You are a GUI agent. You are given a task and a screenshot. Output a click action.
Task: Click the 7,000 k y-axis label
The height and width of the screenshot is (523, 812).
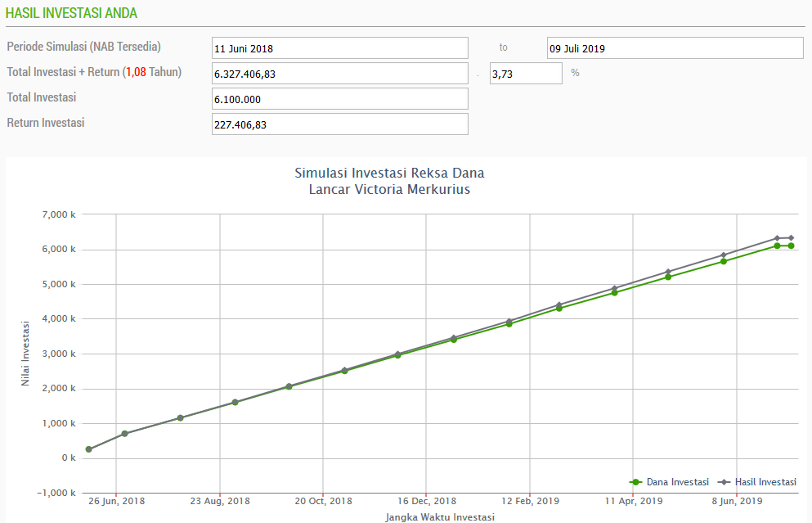point(59,214)
